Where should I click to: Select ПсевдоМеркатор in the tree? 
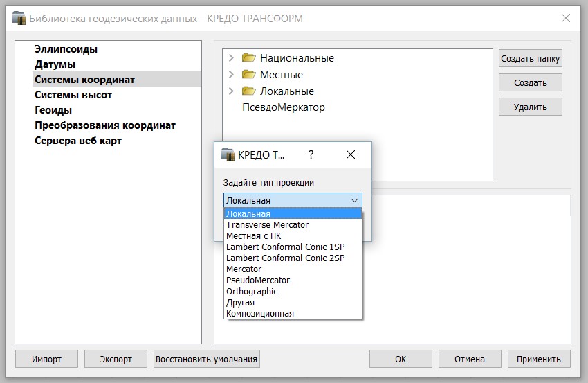coord(284,107)
